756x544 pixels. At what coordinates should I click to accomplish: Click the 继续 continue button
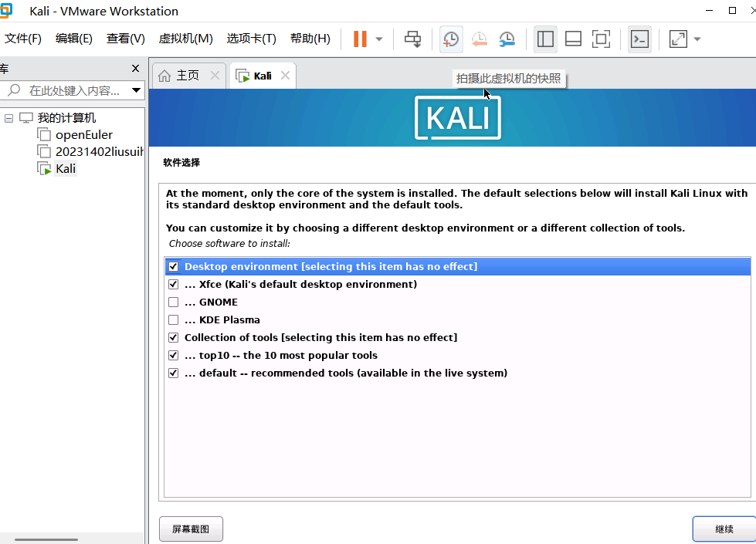724,529
